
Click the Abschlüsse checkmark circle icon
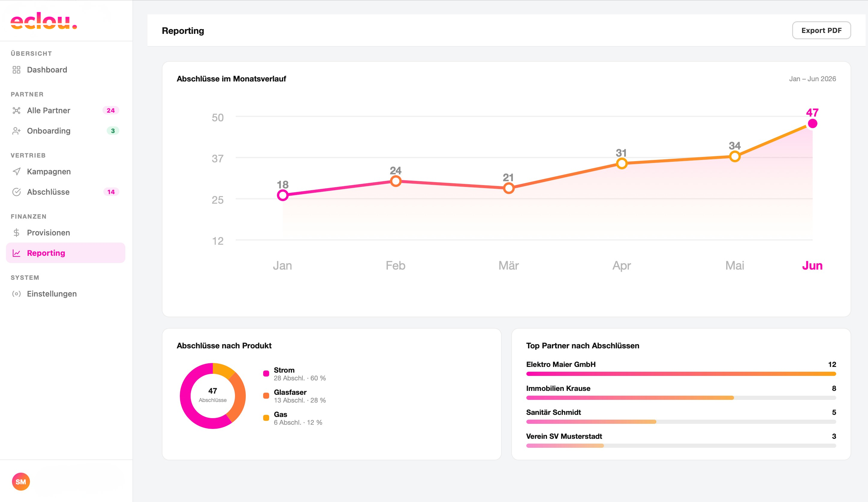16,192
